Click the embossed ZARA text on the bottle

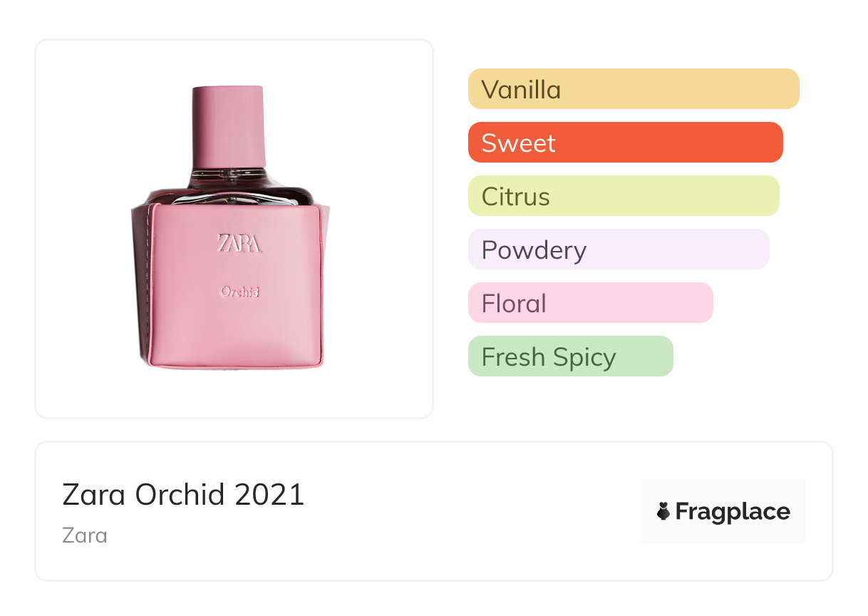point(239,244)
